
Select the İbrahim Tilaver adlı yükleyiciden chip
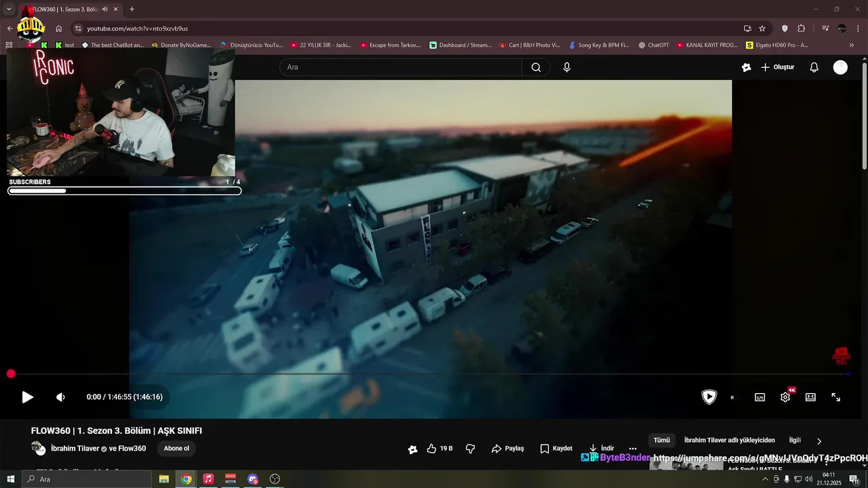pyautogui.click(x=729, y=441)
